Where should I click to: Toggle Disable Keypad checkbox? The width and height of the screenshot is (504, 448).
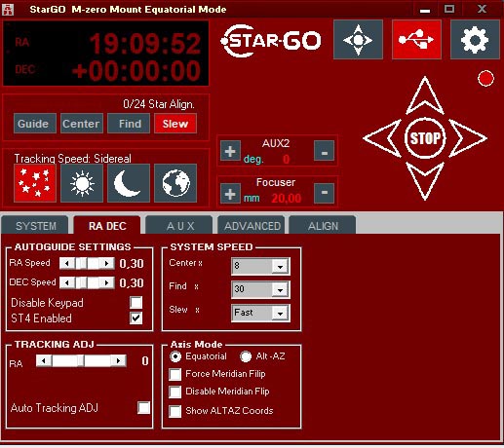[136, 302]
